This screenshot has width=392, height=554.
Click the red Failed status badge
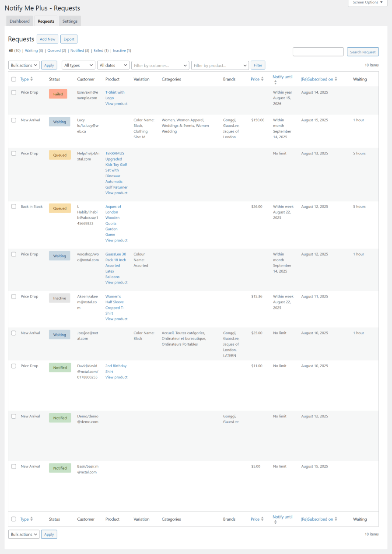point(58,94)
